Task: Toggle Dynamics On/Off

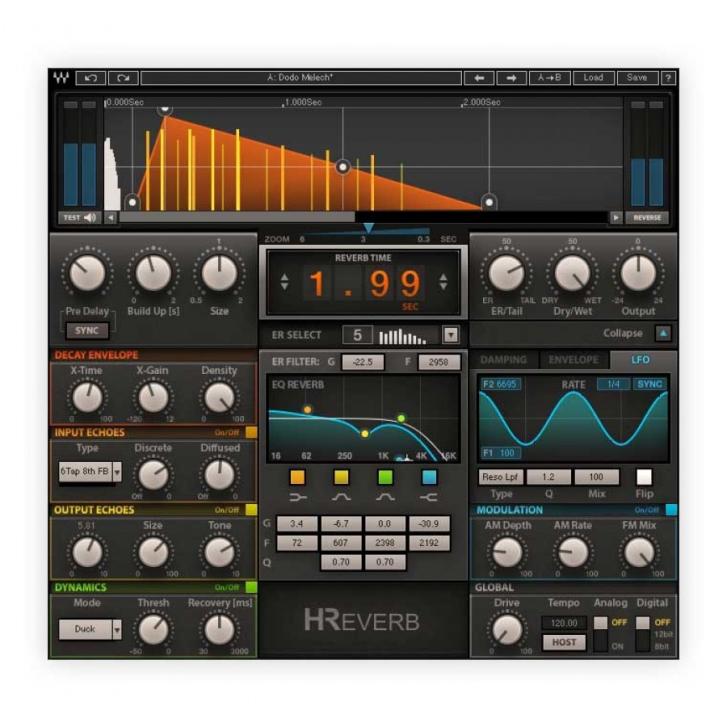Action: point(251,587)
